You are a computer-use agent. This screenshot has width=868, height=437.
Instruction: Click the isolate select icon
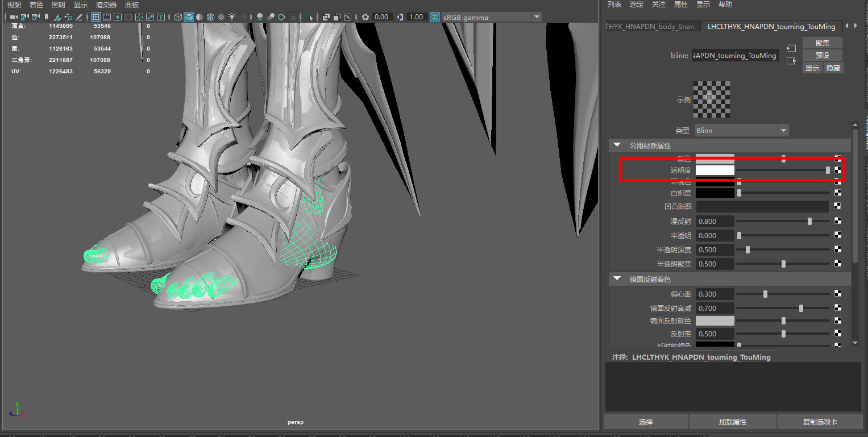click(309, 17)
